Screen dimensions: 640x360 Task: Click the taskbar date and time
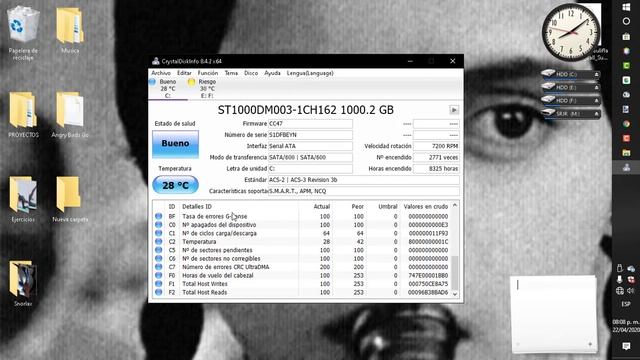626,326
